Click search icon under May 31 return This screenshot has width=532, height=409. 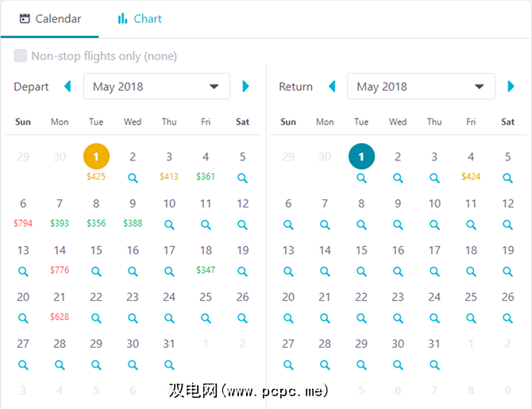tap(434, 365)
